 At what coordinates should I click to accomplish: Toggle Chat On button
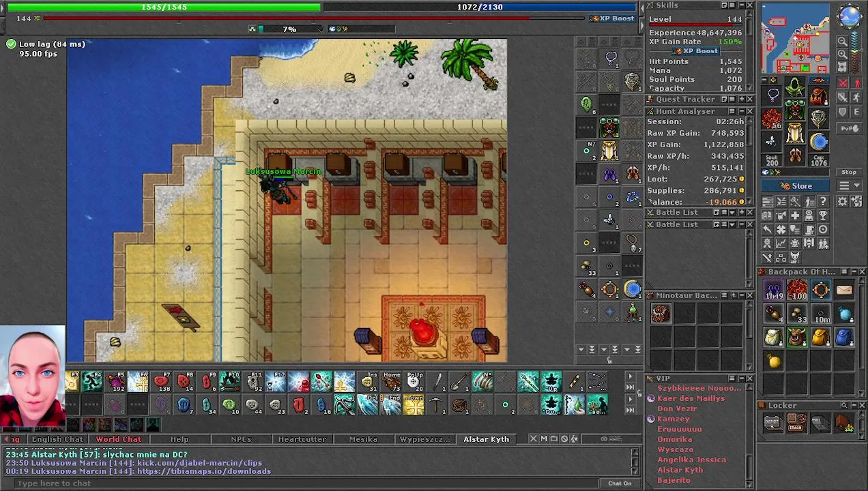[x=620, y=483]
